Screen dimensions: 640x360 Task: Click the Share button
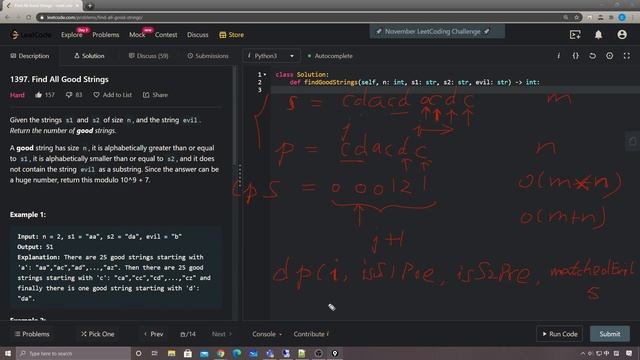click(155, 95)
